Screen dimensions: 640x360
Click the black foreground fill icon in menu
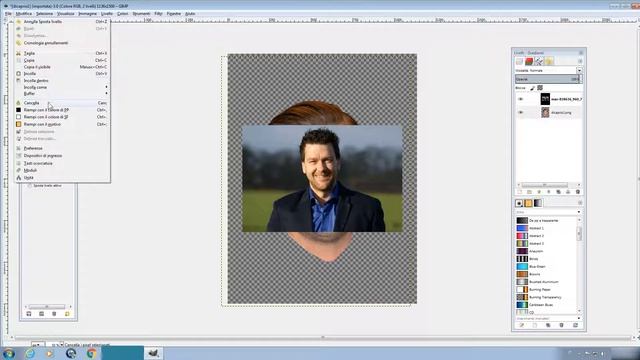click(18, 110)
